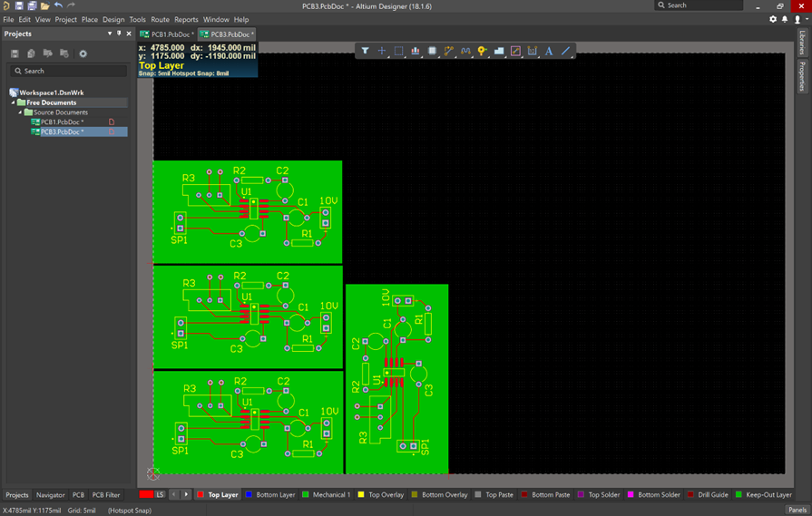
Task: Click the Save All icon in title bar
Action: tap(32, 5)
